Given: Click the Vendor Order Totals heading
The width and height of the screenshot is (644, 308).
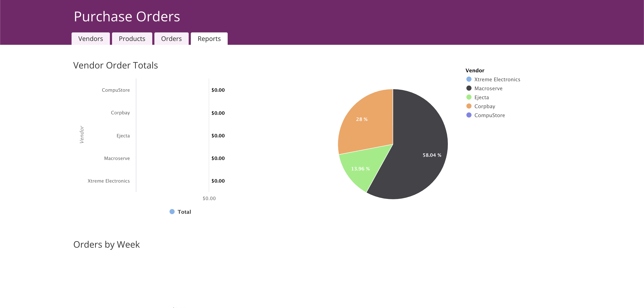Looking at the screenshot, I should (115, 65).
